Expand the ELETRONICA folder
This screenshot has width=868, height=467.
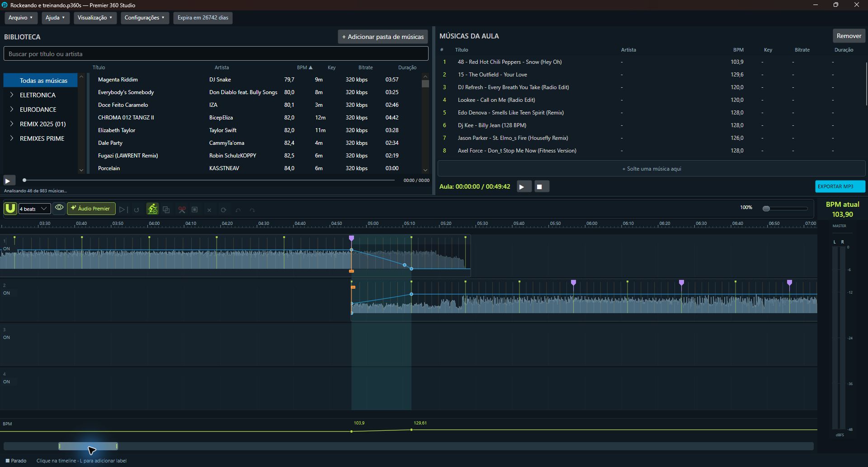(x=12, y=95)
